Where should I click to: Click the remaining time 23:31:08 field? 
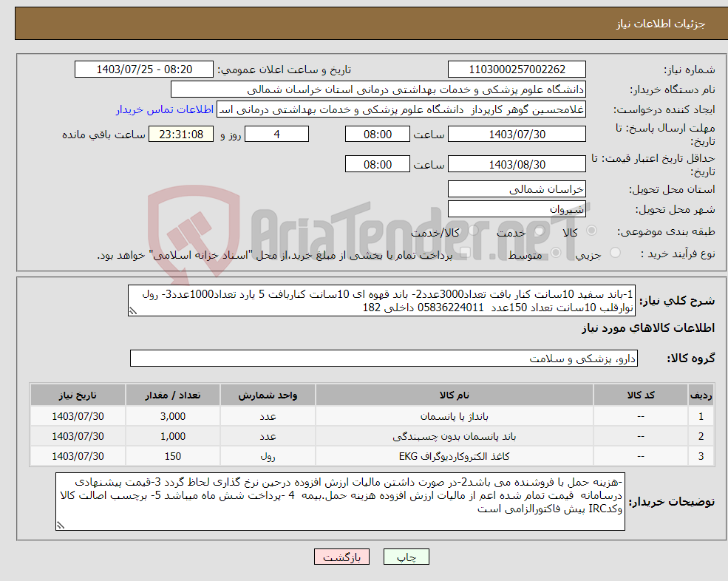181,135
